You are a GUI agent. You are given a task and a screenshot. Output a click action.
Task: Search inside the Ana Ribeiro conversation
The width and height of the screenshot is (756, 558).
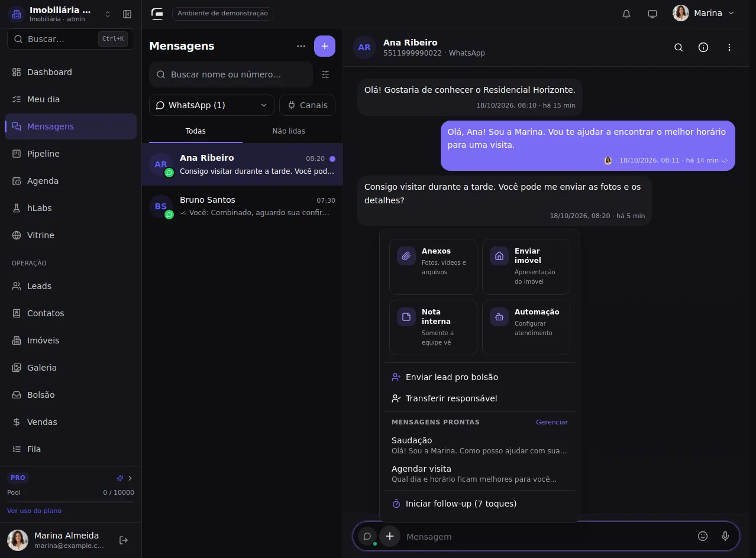coord(679,47)
